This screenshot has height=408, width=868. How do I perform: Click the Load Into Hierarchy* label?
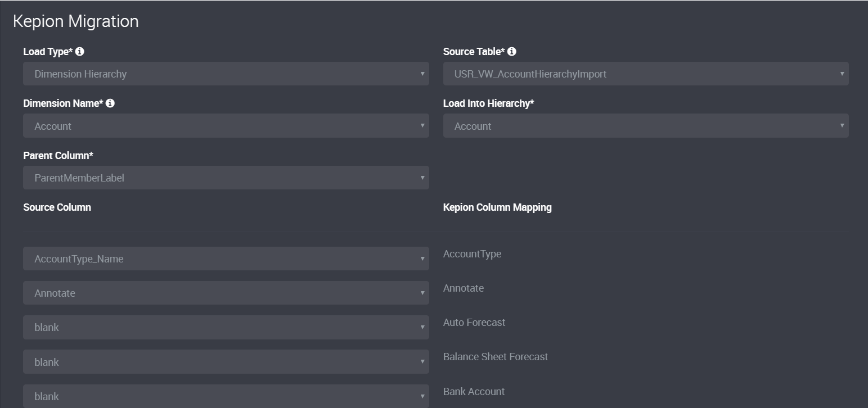pos(489,103)
